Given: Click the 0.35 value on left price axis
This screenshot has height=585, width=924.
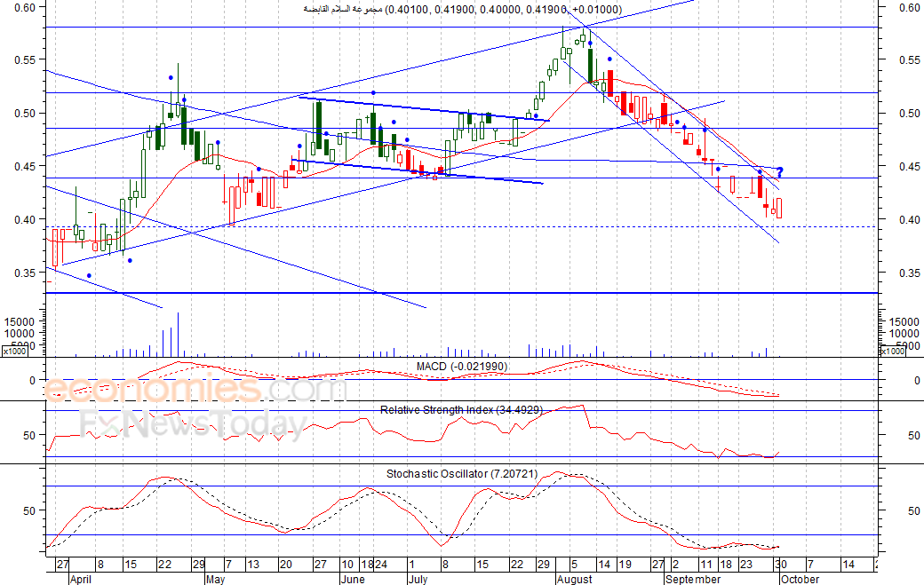Looking at the screenshot, I should point(25,273).
